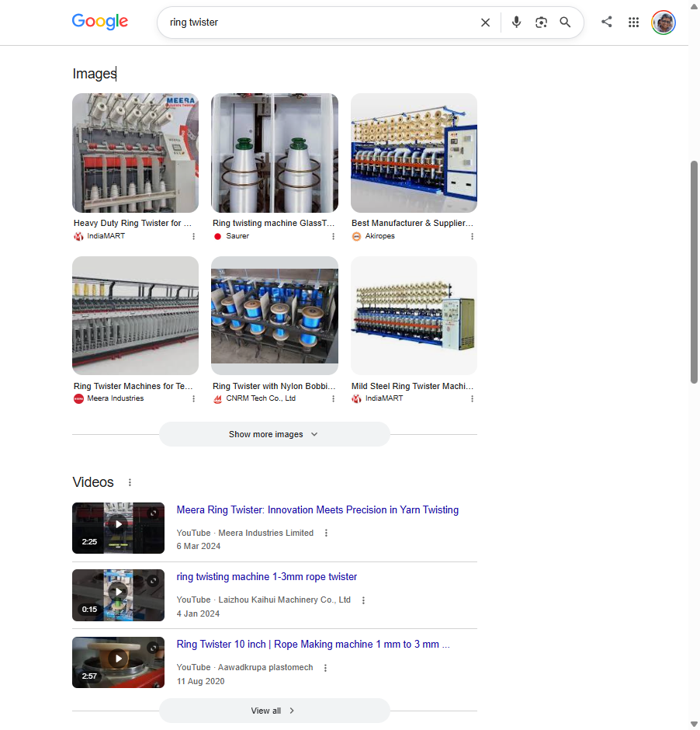This screenshot has width=700, height=730.
Task: Open the Videos section three-dot menu
Action: coord(130,483)
